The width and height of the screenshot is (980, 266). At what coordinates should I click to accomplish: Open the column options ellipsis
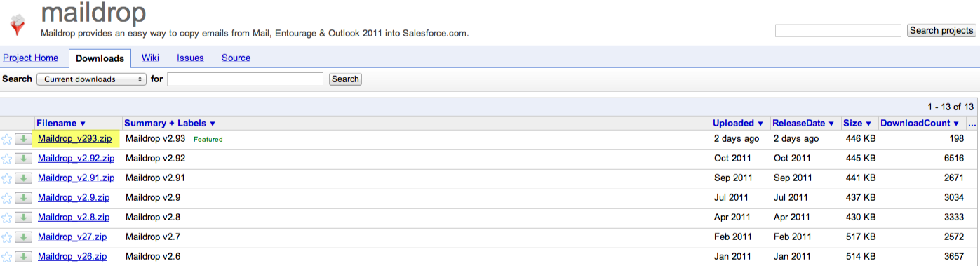pyautogui.click(x=972, y=124)
